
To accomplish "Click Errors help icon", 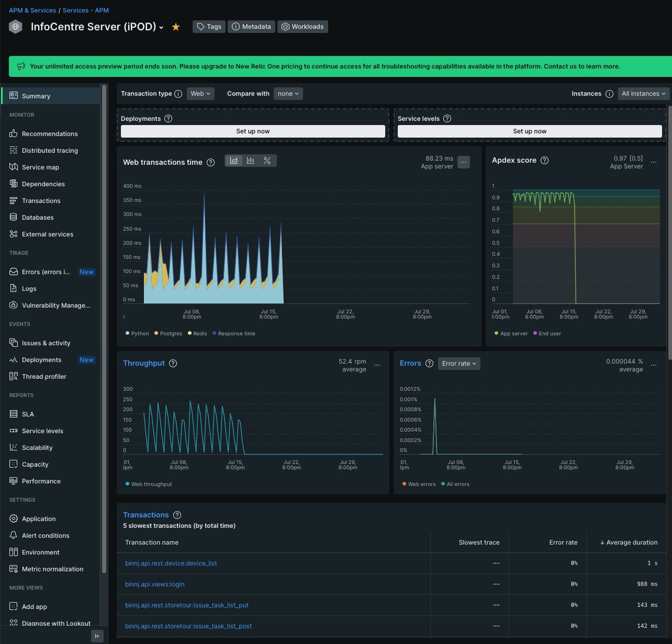I will (430, 363).
